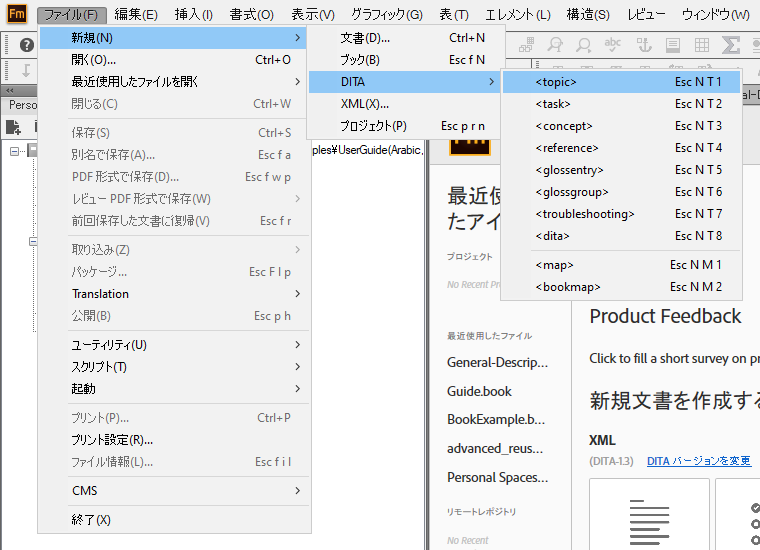This screenshot has height=550, width=760.
Task: Open recent file Guide.book
Action: coord(479,391)
